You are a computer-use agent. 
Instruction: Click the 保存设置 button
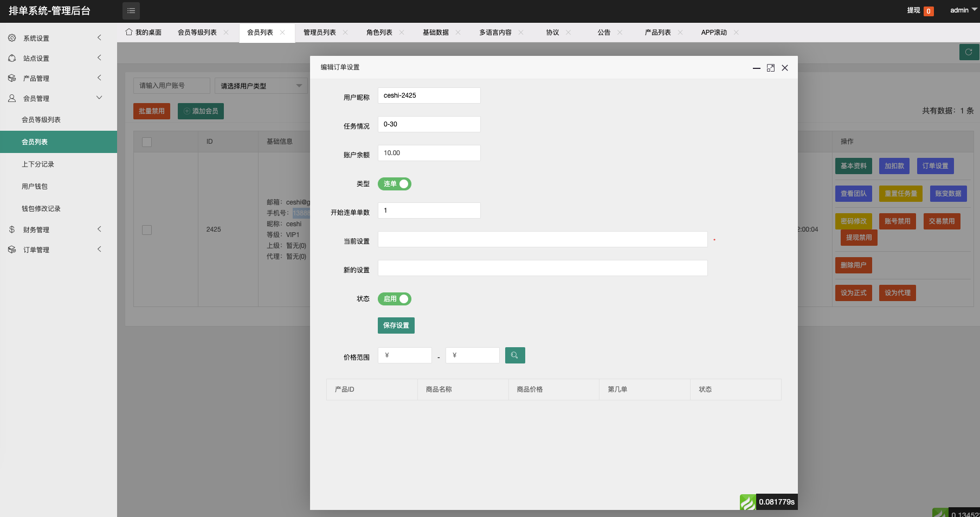tap(396, 325)
